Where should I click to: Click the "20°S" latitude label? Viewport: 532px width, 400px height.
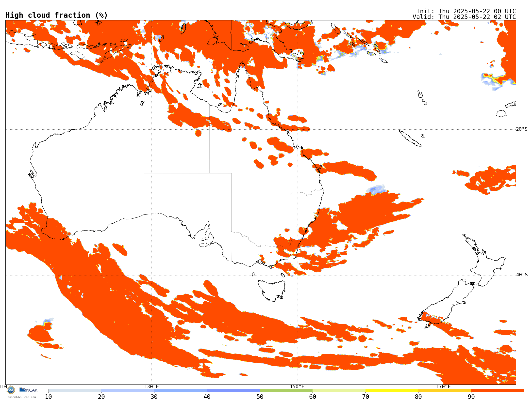coord(522,129)
